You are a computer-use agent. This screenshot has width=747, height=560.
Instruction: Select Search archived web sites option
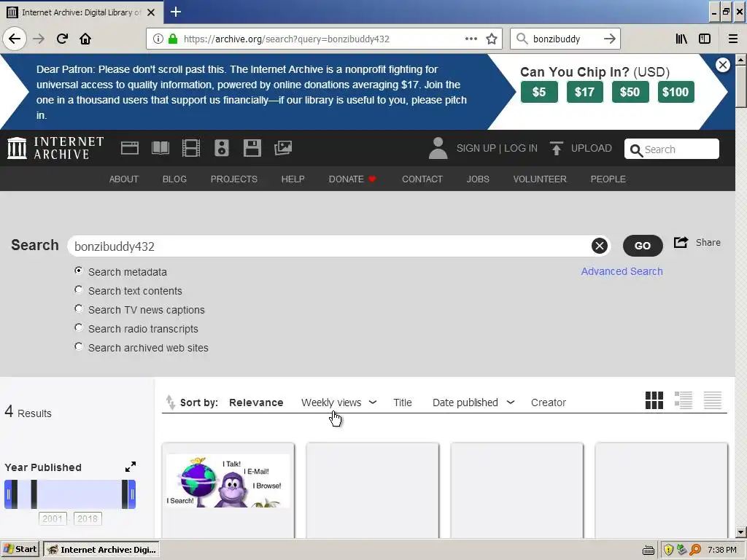tap(79, 346)
